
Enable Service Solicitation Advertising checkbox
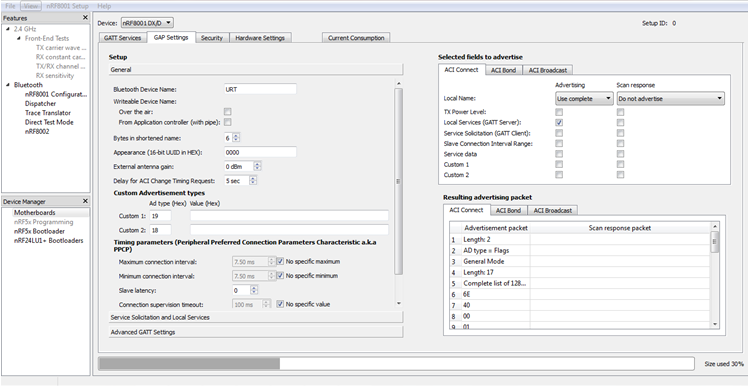click(559, 133)
